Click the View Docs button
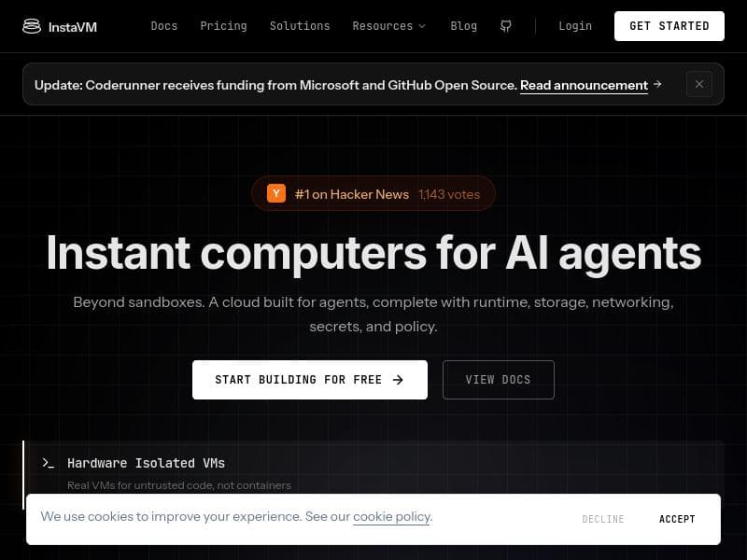747x560 pixels. pos(498,380)
